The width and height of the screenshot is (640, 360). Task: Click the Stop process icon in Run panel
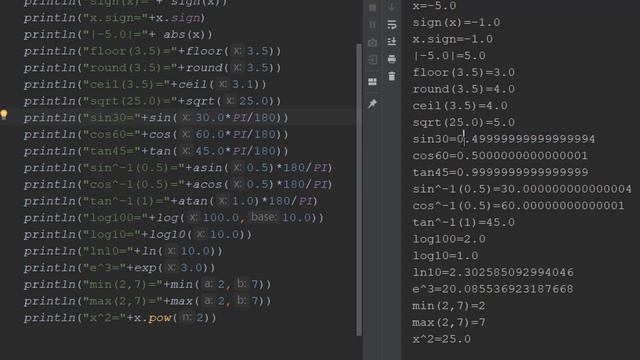coord(372,7)
